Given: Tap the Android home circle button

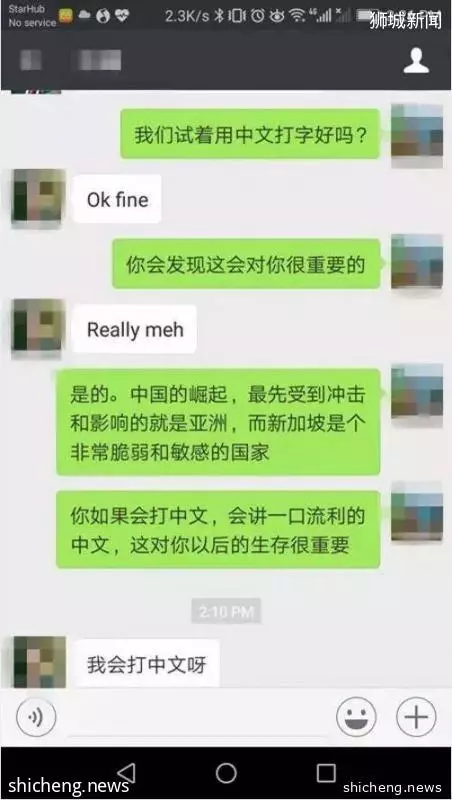Looking at the screenshot, I should [x=226, y=773].
